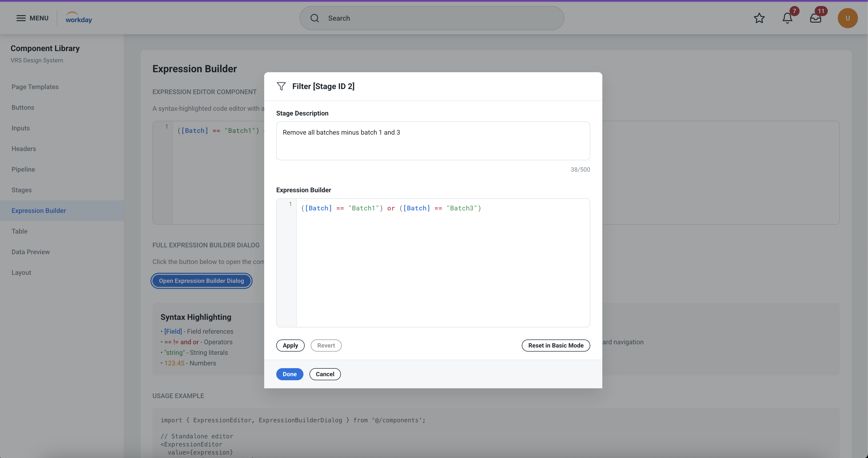Click the filter funnel icon in dialog
Screen dimensions: 868x458
(x=281, y=86)
